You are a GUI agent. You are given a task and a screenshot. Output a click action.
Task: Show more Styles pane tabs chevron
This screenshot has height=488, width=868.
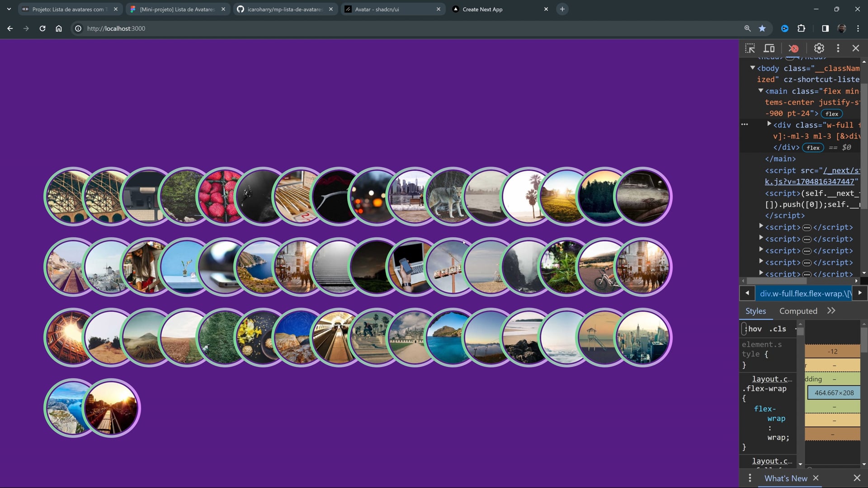pos(831,311)
